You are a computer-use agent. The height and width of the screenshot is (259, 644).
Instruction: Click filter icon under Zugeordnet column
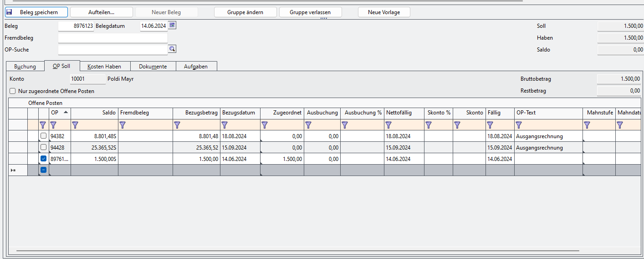(265, 124)
